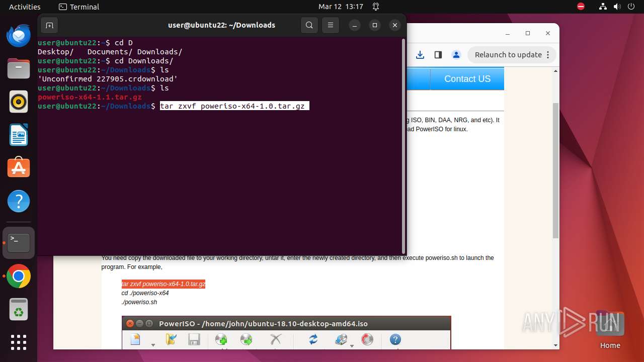Image resolution: width=644 pixels, height=362 pixels.
Task: Click the 'Desktop/ Documents/ Downloads/' completion line
Action: point(110,52)
